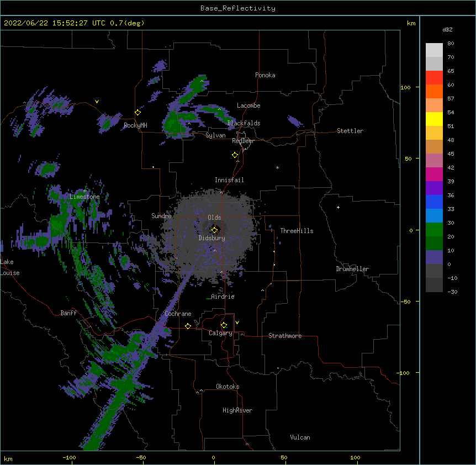Screen dimensions: 476x465
Task: Select the dark orange 57-60 dBZ swatch
Action: [x=434, y=91]
